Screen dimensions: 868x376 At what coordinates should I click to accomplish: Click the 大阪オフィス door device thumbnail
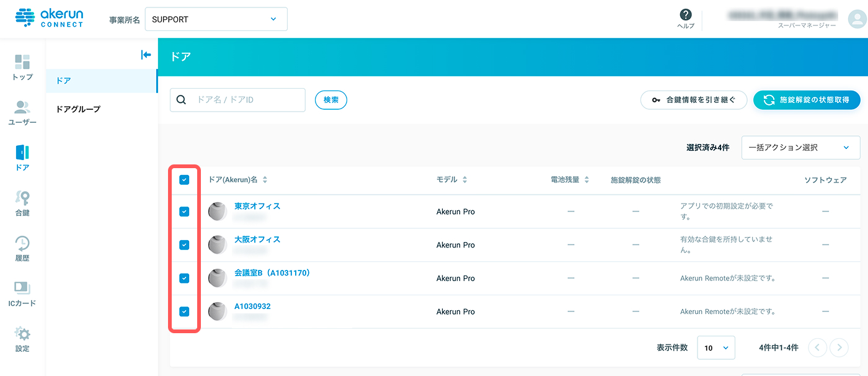218,245
